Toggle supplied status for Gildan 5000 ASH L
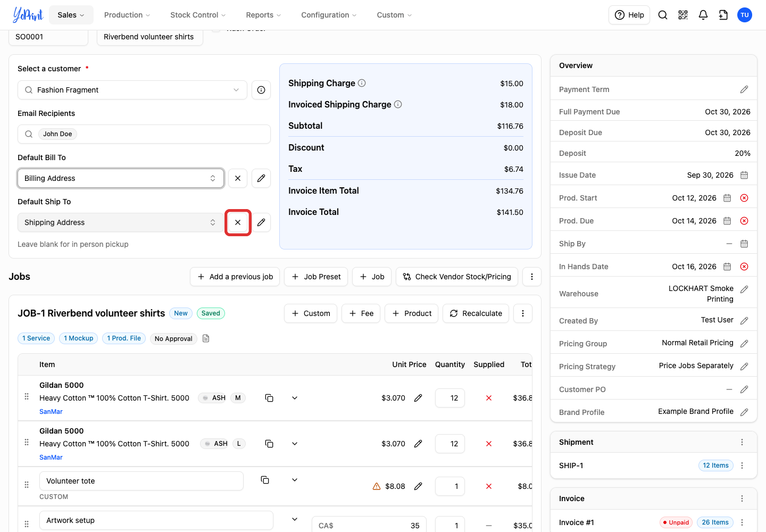The image size is (766, 532). click(x=489, y=444)
